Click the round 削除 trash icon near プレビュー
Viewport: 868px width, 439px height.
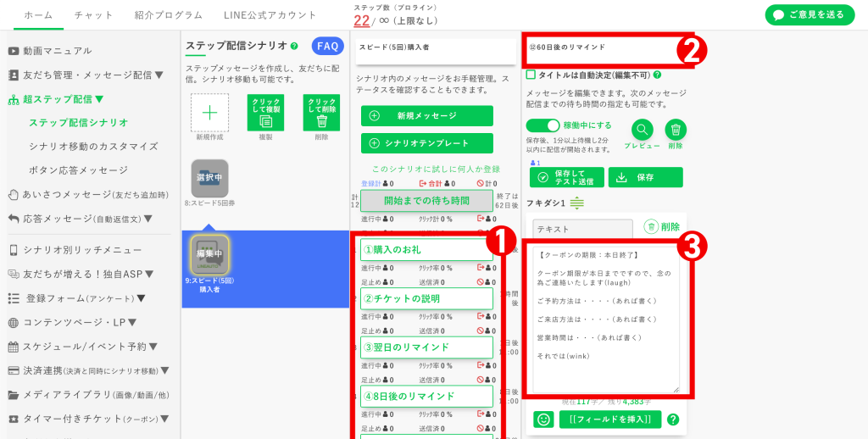click(x=676, y=131)
